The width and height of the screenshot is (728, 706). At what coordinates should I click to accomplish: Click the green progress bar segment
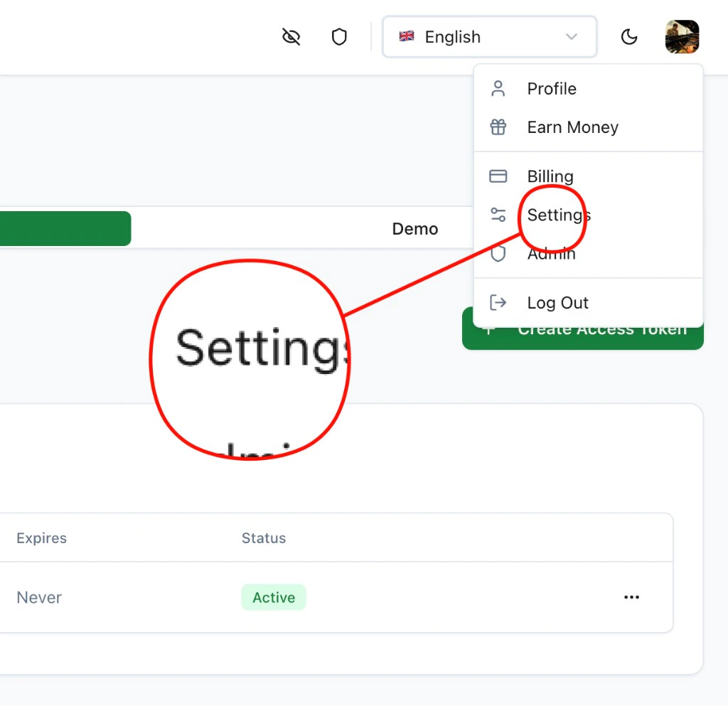click(x=64, y=228)
